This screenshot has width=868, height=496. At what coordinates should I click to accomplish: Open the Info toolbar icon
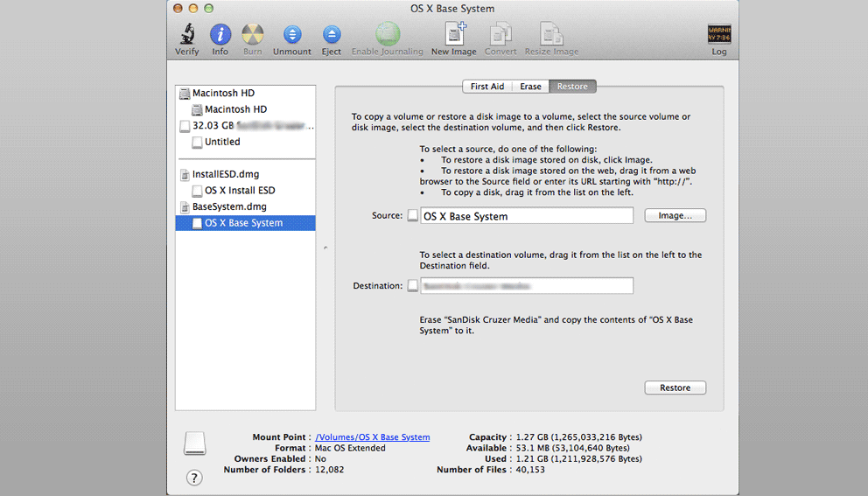[220, 34]
